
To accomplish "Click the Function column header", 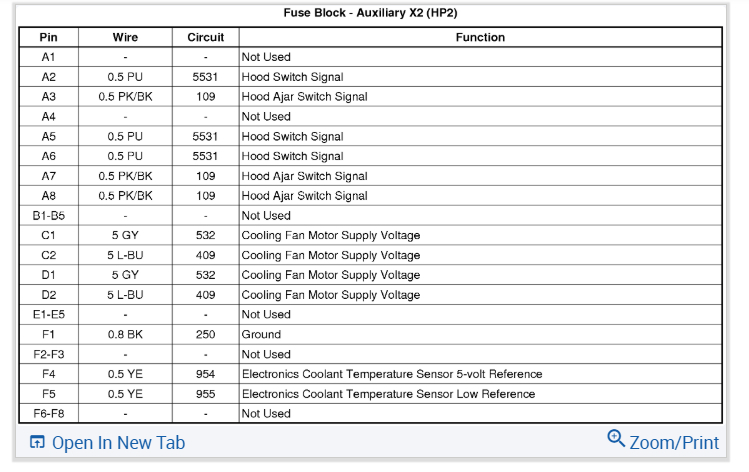I will click(480, 37).
